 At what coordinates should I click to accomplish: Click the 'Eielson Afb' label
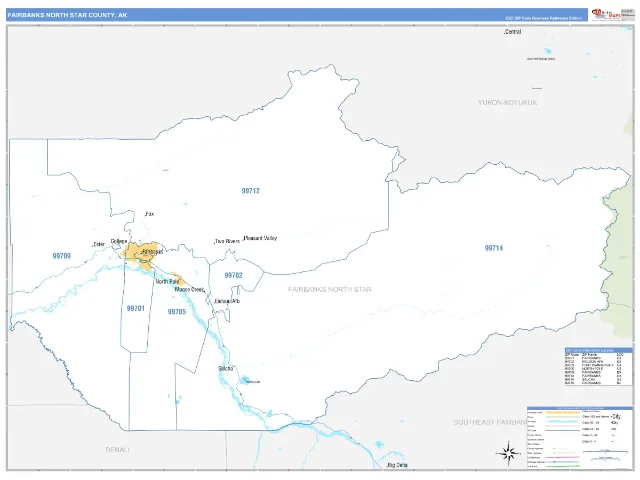[227, 301]
